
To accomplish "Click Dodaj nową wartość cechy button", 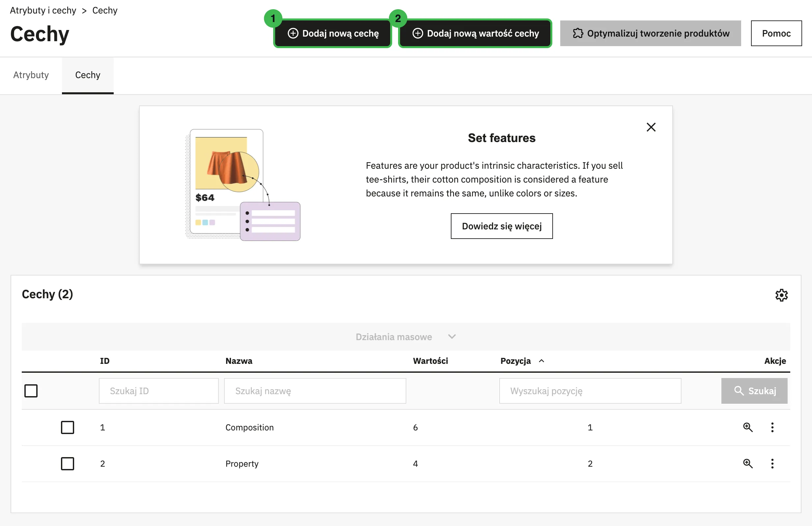I will click(475, 33).
